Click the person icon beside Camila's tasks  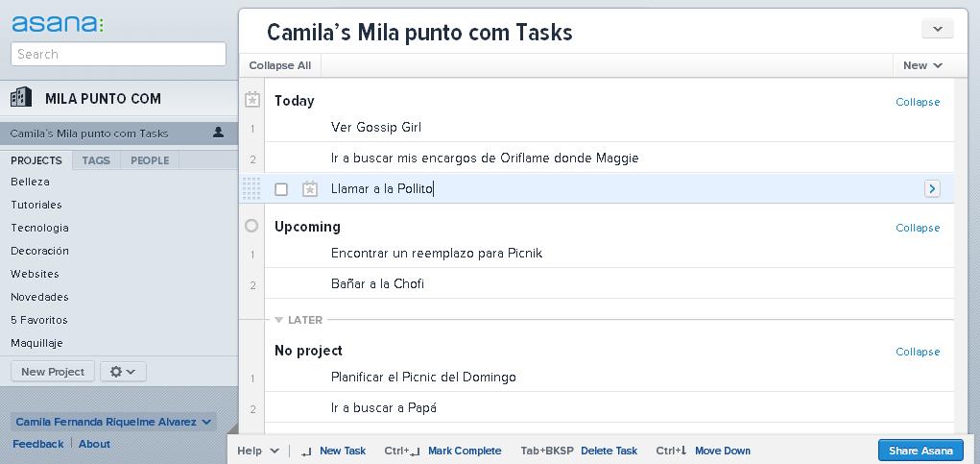pos(218,133)
